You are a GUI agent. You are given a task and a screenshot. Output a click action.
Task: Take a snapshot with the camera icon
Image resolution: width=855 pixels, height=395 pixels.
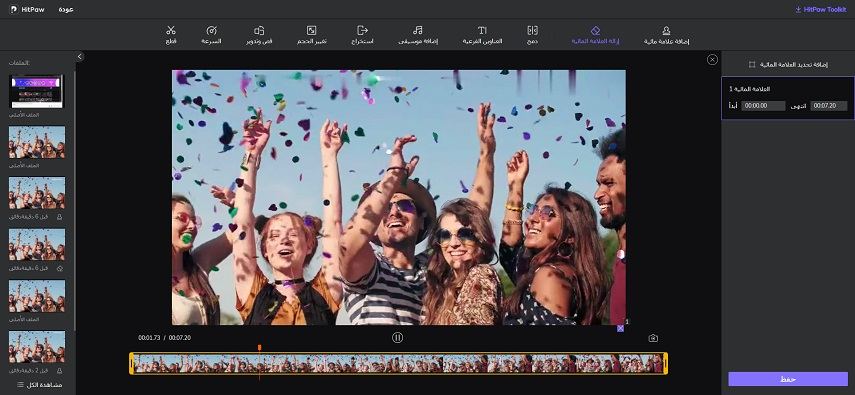pyautogui.click(x=653, y=338)
